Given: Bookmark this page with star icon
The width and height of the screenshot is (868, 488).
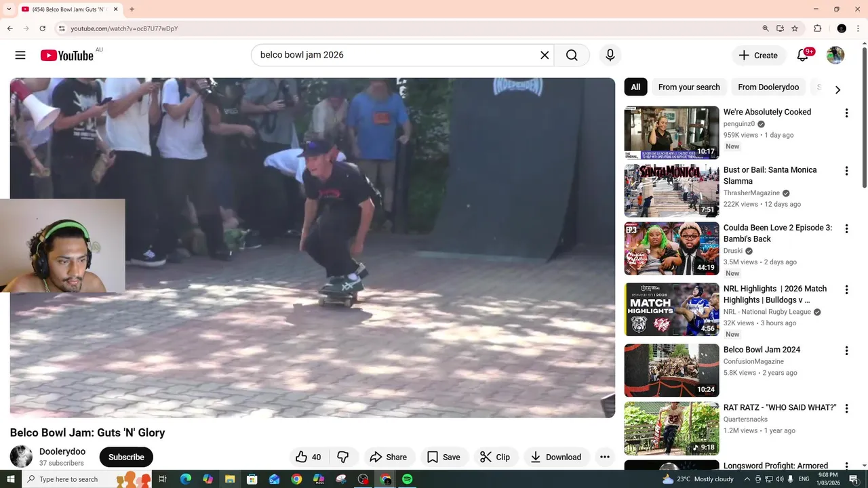Looking at the screenshot, I should [x=795, y=28].
